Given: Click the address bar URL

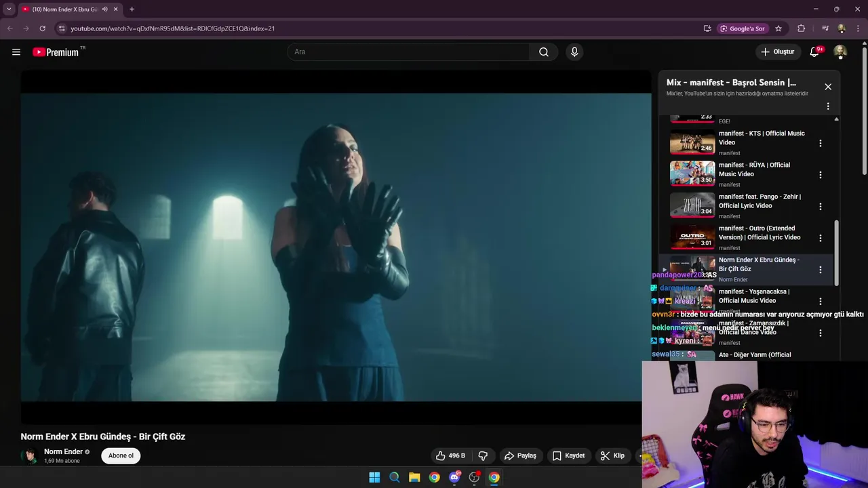Looking at the screenshot, I should click(173, 28).
